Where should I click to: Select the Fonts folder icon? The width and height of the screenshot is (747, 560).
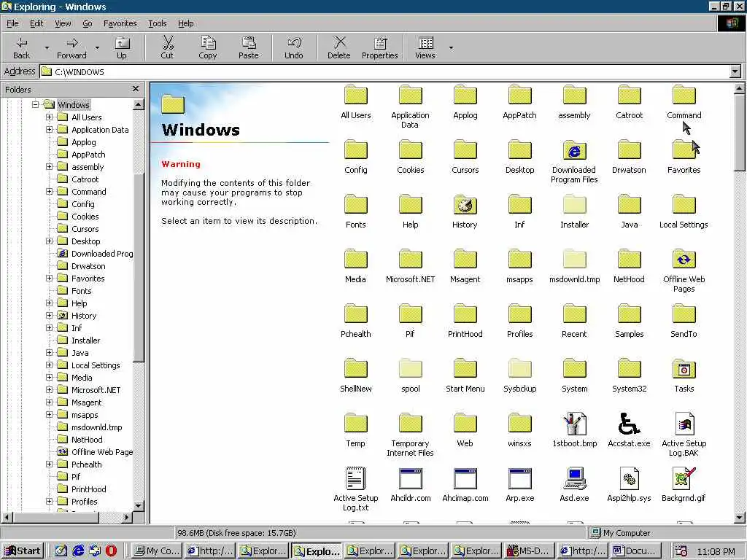click(x=355, y=205)
